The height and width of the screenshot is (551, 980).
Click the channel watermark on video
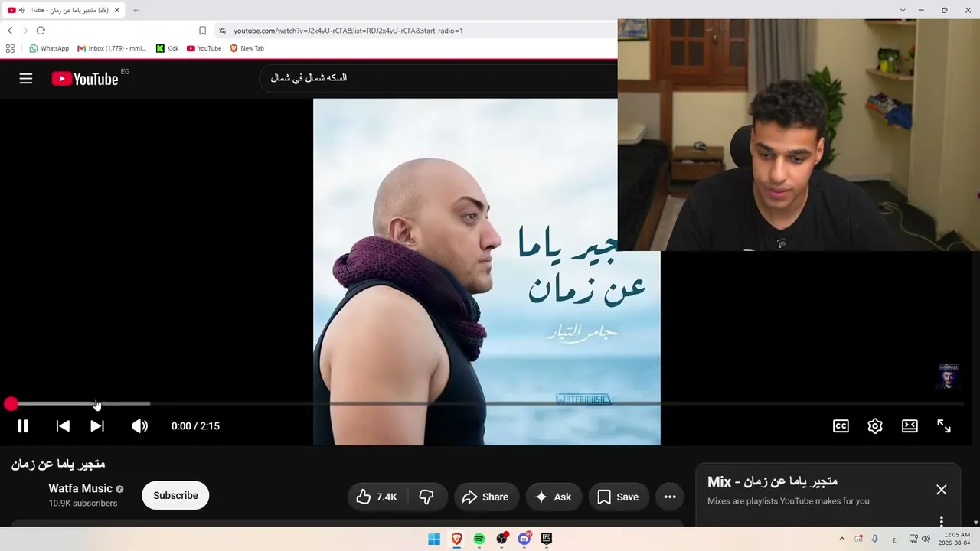949,377
